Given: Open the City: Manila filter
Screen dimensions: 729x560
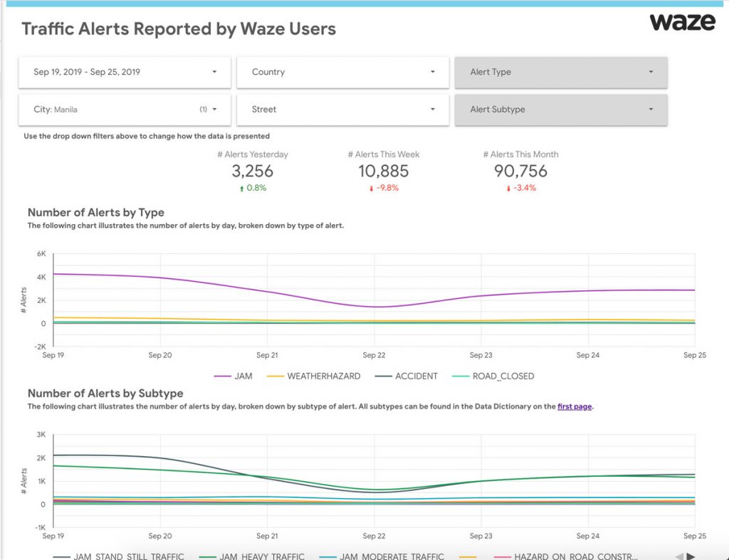Looking at the screenshot, I should (125, 110).
